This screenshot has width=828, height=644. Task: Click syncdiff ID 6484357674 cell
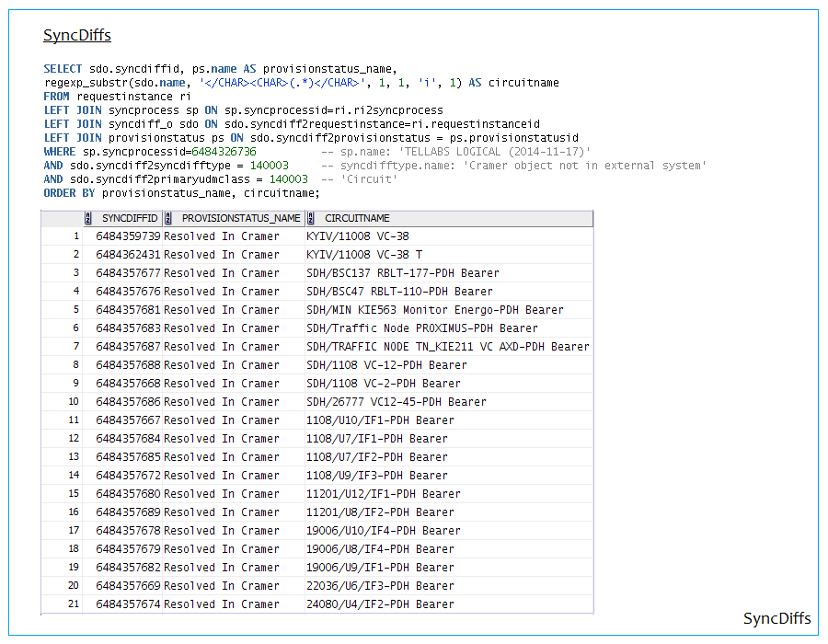point(128,604)
